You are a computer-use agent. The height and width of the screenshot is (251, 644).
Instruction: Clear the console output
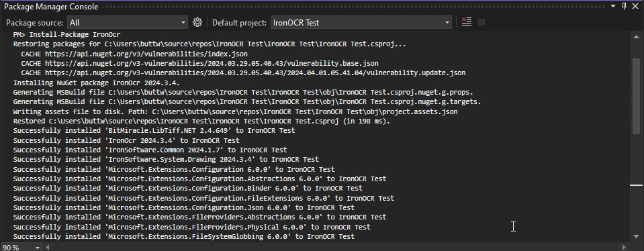coord(467,22)
